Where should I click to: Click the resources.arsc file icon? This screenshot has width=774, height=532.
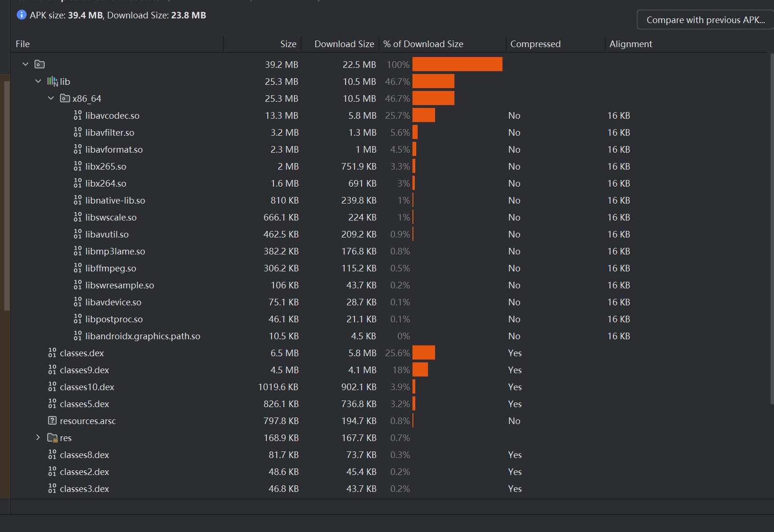pyautogui.click(x=51, y=421)
